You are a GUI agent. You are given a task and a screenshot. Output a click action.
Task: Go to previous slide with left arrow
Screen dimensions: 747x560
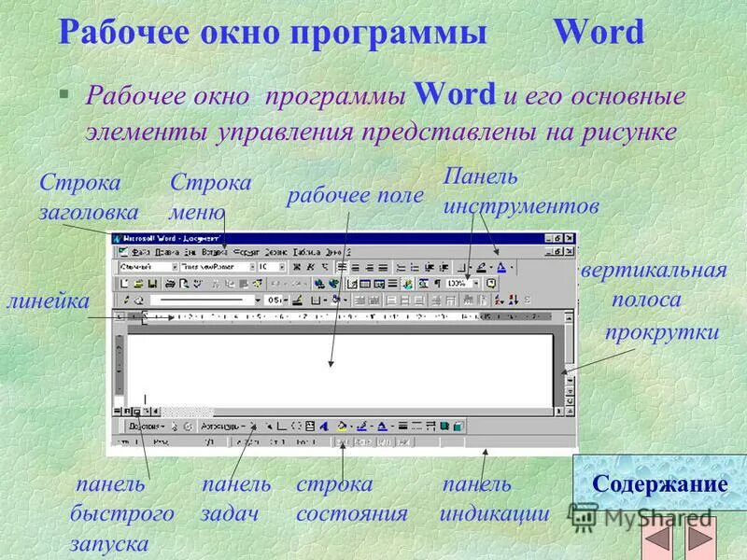click(657, 539)
